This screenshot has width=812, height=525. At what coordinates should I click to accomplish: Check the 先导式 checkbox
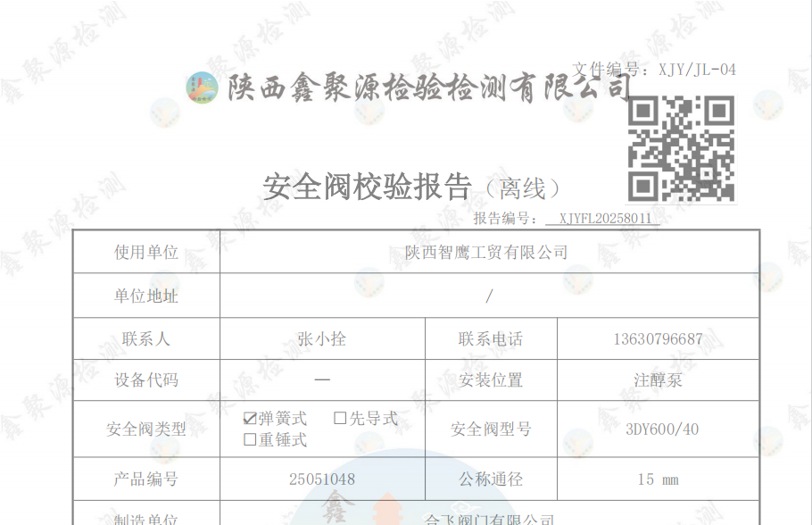(340, 418)
